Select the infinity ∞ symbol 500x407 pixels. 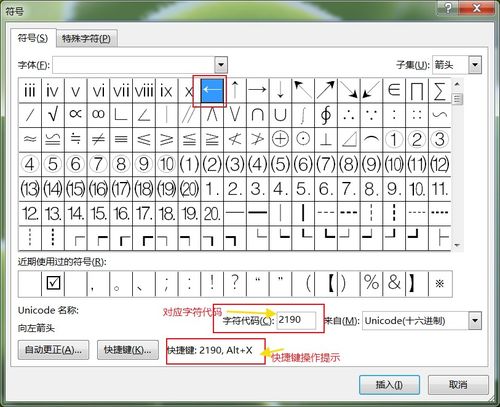98,115
